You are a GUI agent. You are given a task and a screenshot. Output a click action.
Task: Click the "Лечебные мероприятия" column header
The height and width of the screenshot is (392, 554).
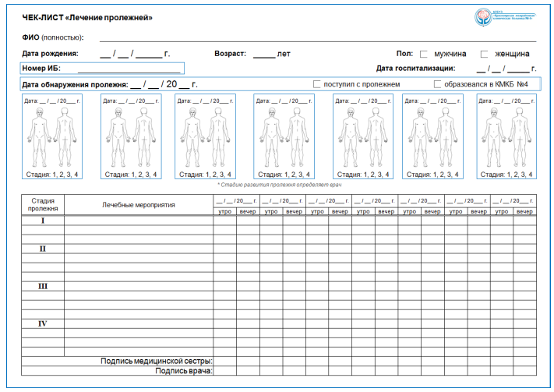coord(138,205)
